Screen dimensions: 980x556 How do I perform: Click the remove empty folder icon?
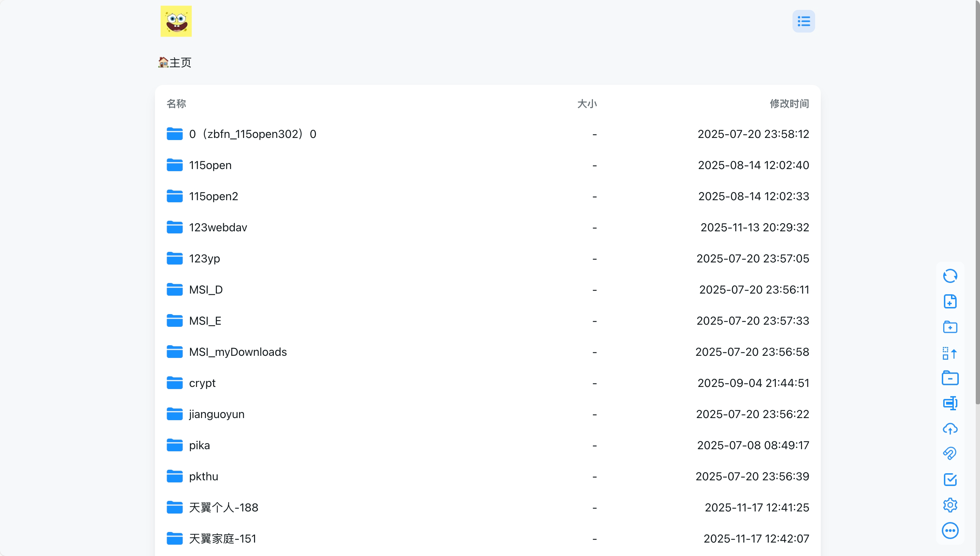(x=950, y=378)
